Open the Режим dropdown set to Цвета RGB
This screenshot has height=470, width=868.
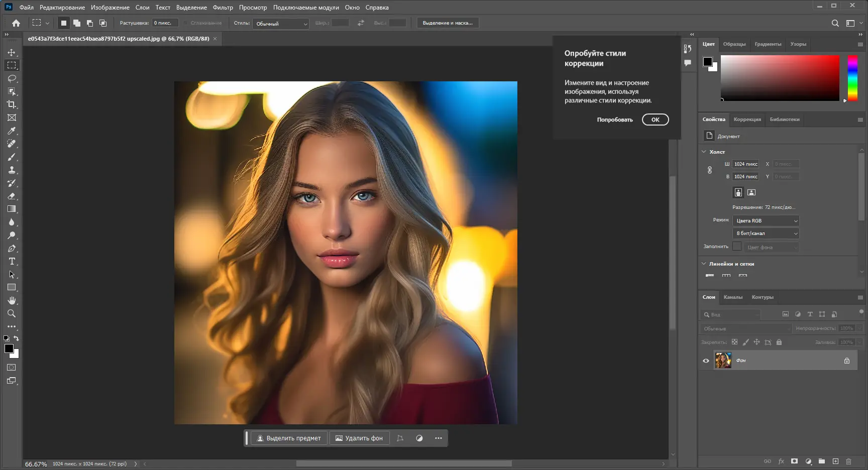(766, 220)
